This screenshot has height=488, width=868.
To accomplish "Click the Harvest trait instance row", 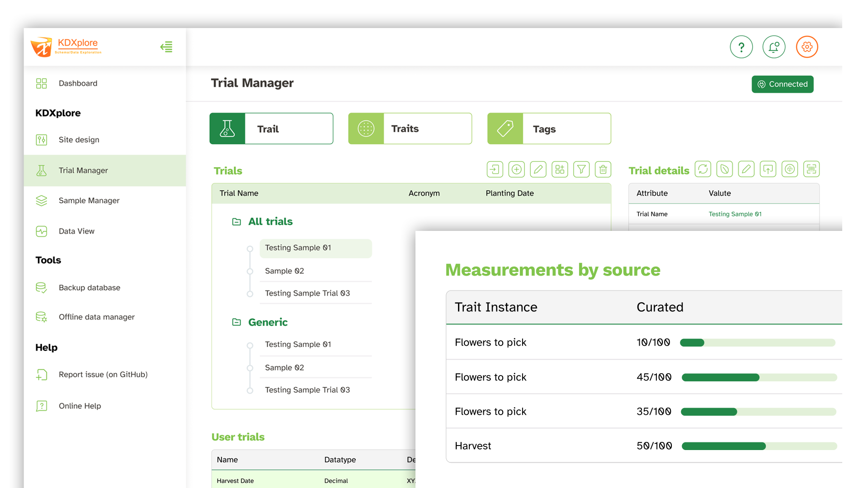I will click(644, 446).
